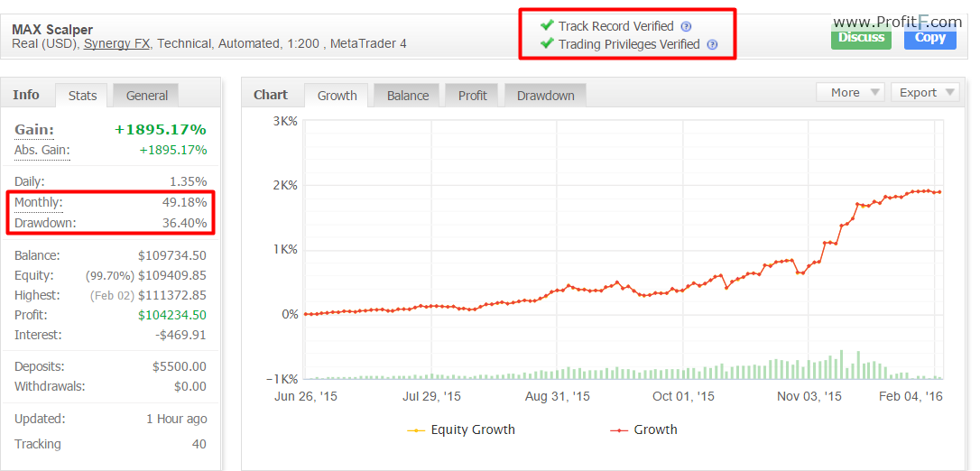Viewport: 980px width, 471px height.
Task: Click the Info panel heading
Action: point(25,95)
